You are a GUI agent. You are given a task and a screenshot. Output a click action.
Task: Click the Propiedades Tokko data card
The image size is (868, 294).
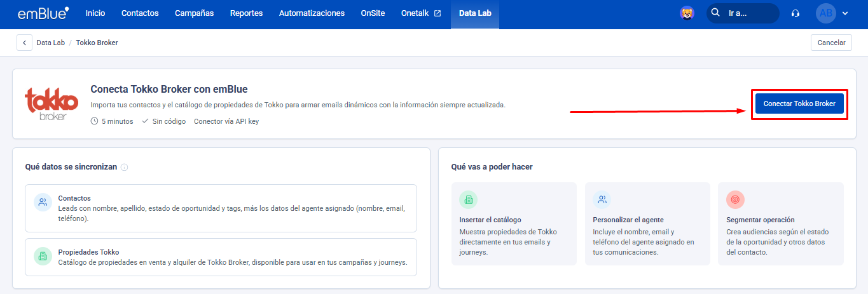pos(221,257)
